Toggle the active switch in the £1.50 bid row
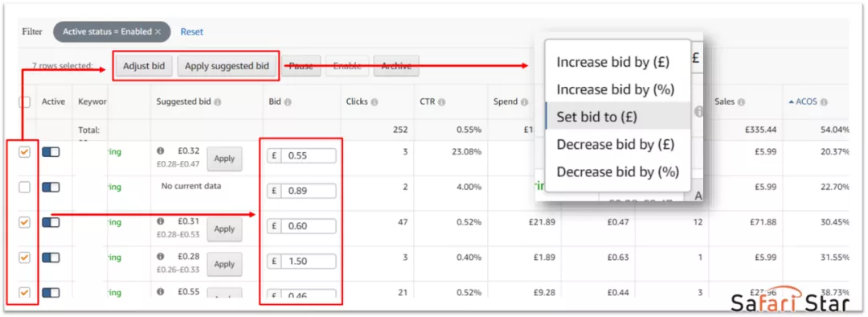 51,257
